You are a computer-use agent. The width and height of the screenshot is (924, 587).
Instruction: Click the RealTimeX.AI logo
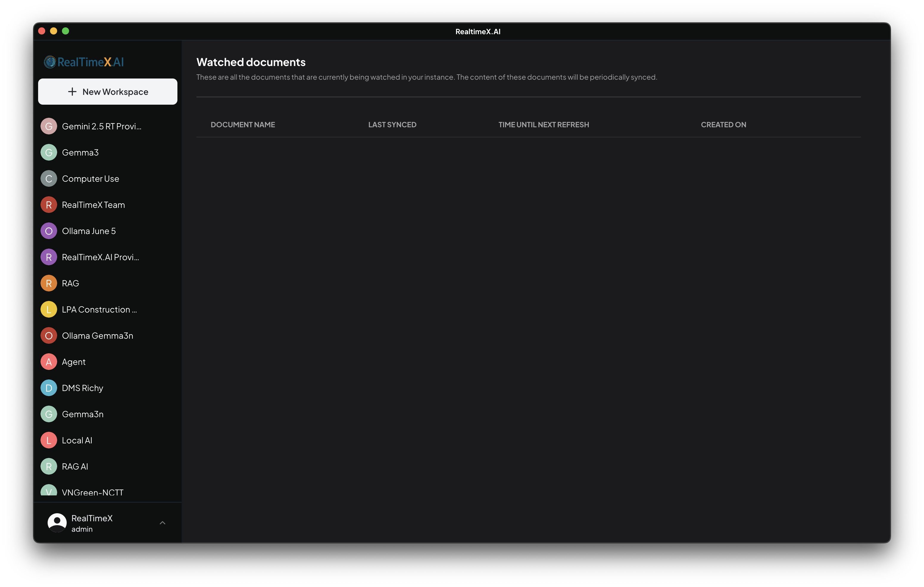84,62
